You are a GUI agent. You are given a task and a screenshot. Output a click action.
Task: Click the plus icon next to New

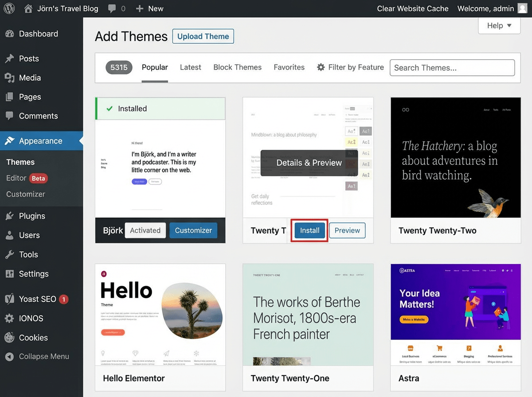pyautogui.click(x=140, y=9)
